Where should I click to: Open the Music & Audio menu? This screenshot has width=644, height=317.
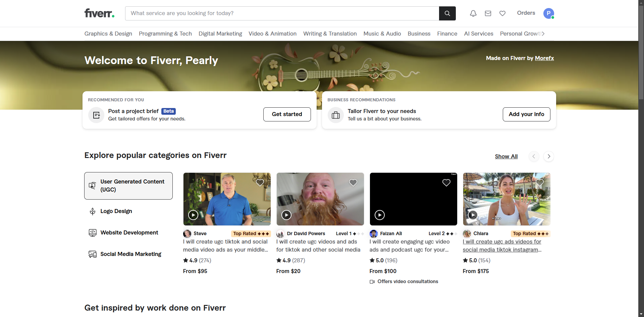tap(382, 34)
